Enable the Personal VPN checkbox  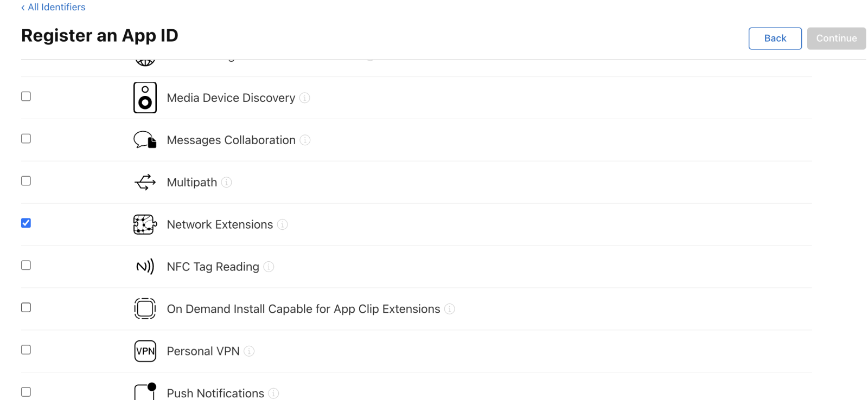[x=26, y=350]
